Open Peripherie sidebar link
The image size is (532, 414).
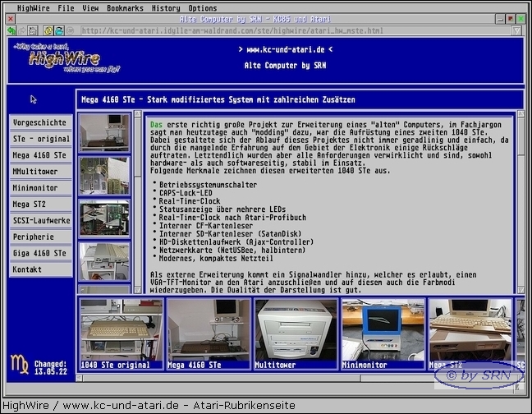tap(41, 237)
